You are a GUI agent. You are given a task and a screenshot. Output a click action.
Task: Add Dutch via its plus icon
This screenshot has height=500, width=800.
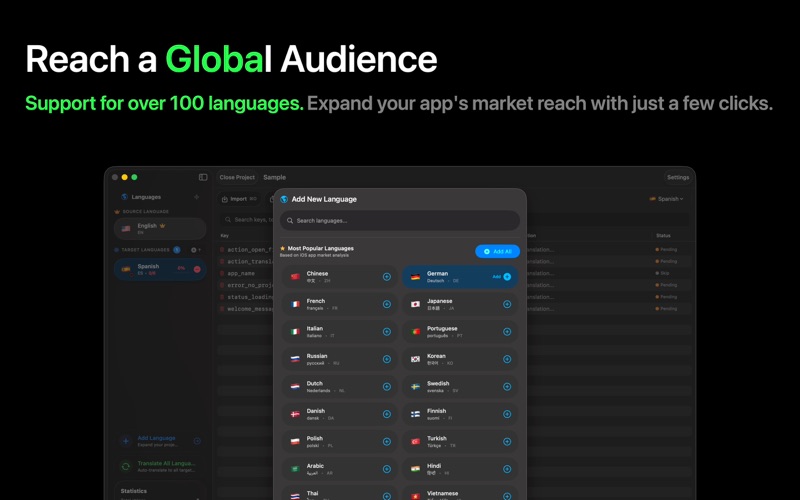click(387, 387)
